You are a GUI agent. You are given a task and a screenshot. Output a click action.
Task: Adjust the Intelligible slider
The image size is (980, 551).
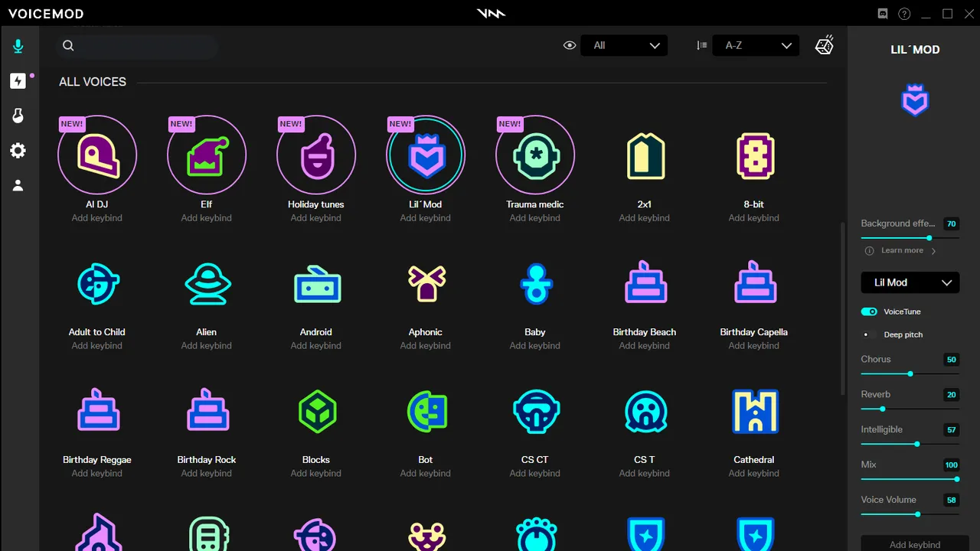pyautogui.click(x=910, y=444)
